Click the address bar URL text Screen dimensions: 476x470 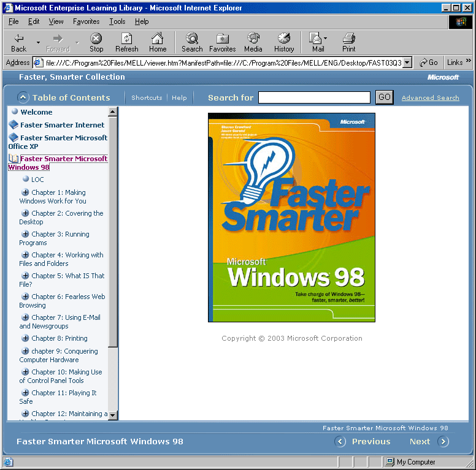coord(224,63)
